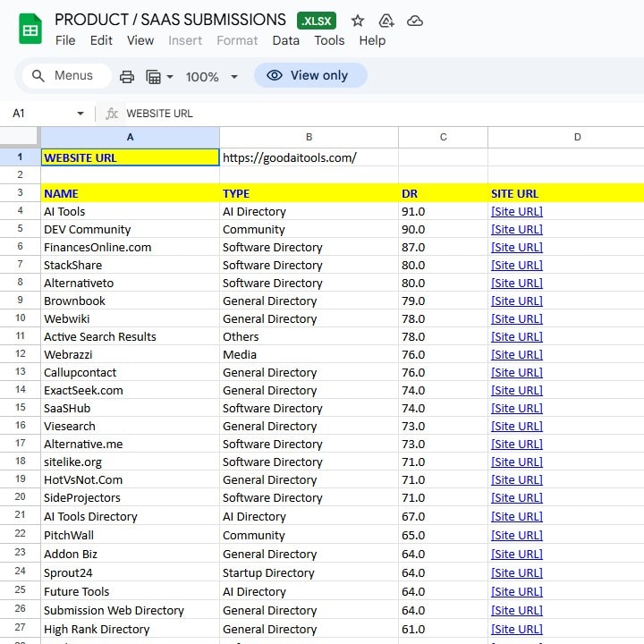Select the SideProjectors cell
The image size is (644, 644).
pyautogui.click(x=131, y=498)
